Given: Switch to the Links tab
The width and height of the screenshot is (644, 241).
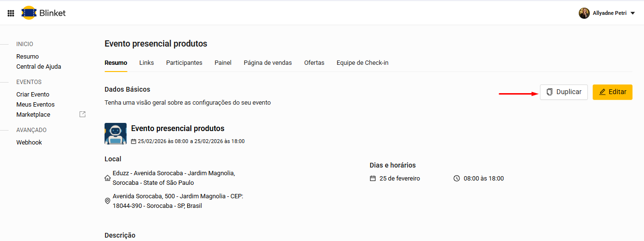Looking at the screenshot, I should [x=147, y=63].
